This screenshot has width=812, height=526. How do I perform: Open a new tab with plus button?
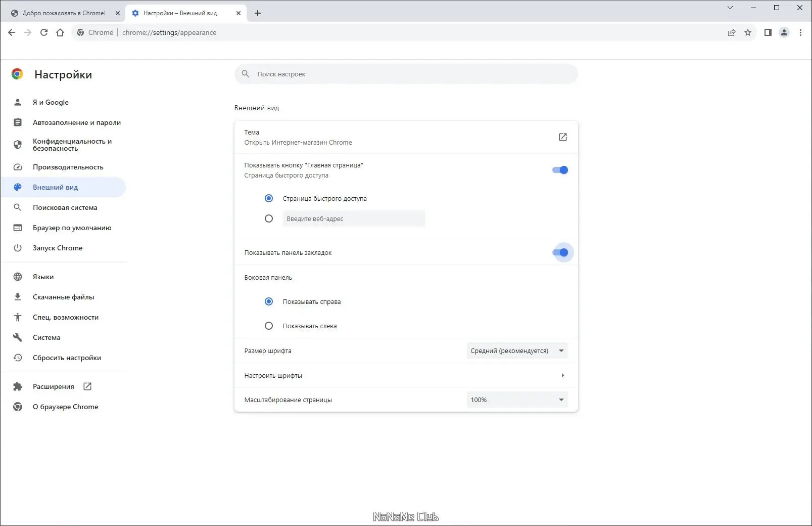point(258,13)
